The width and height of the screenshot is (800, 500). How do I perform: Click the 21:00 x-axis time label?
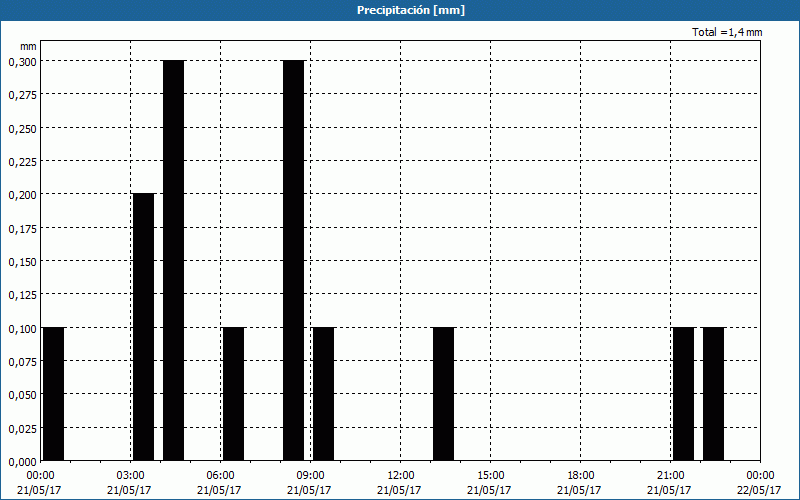point(670,476)
